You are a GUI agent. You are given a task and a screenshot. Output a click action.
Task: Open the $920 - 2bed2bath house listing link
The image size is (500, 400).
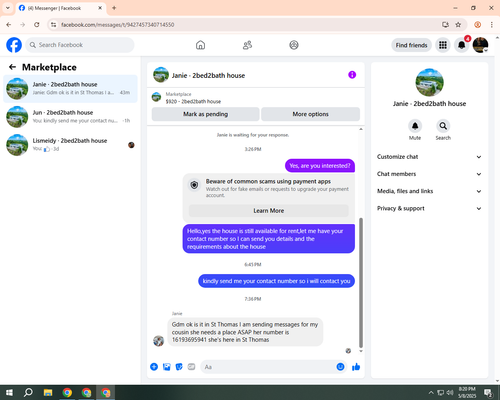coord(193,101)
